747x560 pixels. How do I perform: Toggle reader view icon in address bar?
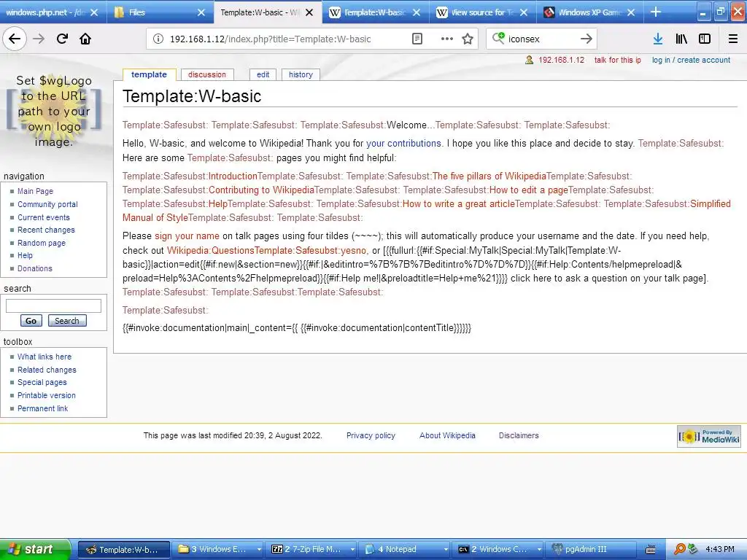[x=417, y=39]
